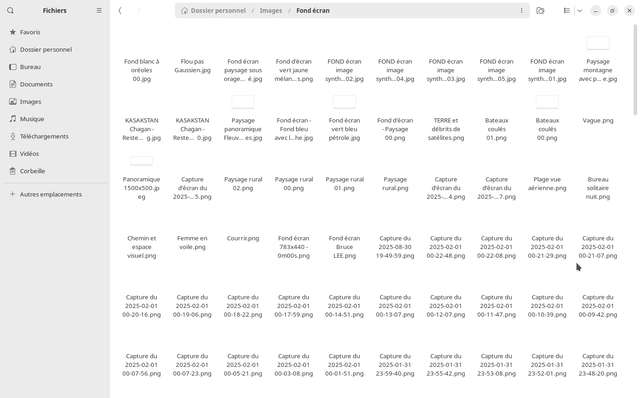Select Bureau solitaire nuit.png
Screen dimensions: 640x398
click(x=598, y=188)
